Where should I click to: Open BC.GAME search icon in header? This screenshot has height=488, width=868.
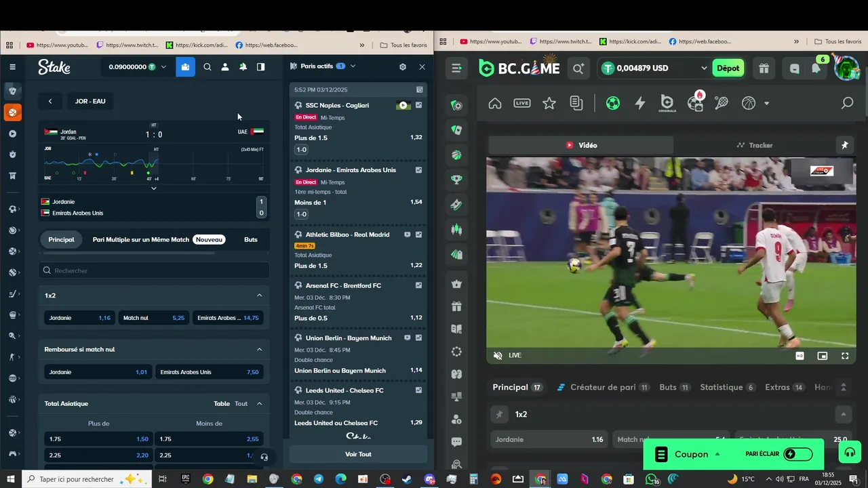pyautogui.click(x=578, y=68)
